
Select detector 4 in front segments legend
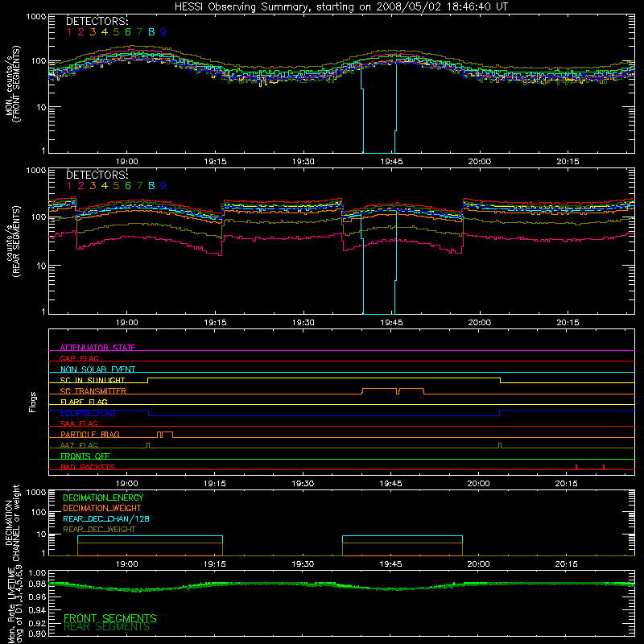pyautogui.click(x=105, y=32)
